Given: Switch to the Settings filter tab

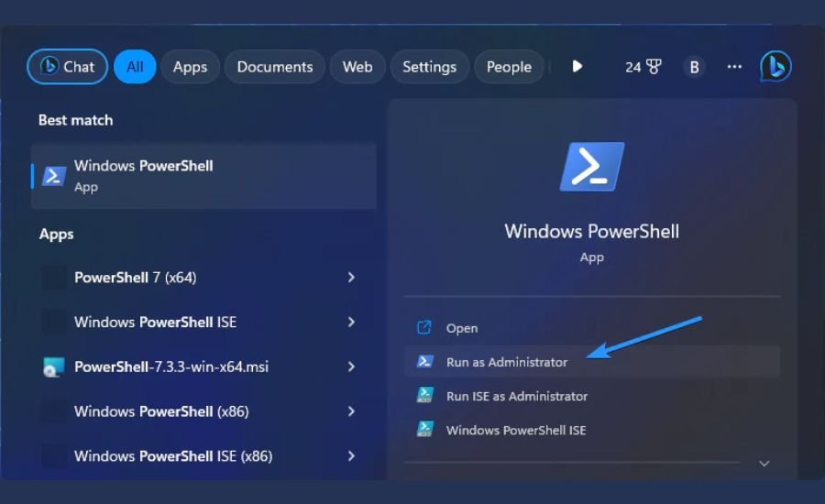Looking at the screenshot, I should 429,67.
